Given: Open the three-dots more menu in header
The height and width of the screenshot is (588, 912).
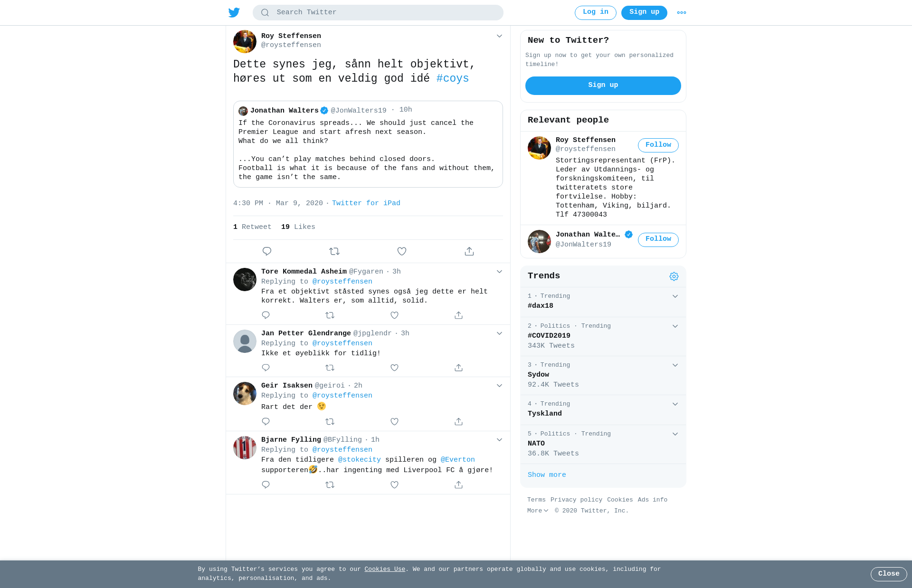Looking at the screenshot, I should (682, 13).
